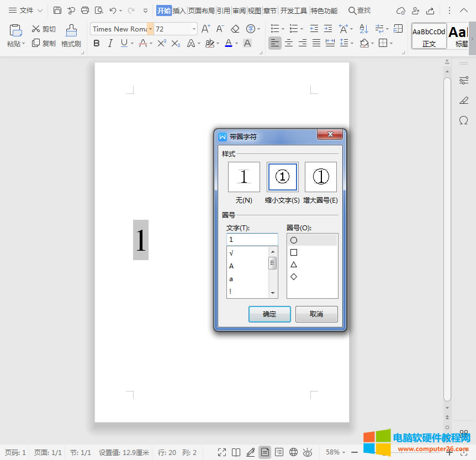476x460 pixels.
Task: Click the 文字 input field
Action: pyautogui.click(x=252, y=240)
